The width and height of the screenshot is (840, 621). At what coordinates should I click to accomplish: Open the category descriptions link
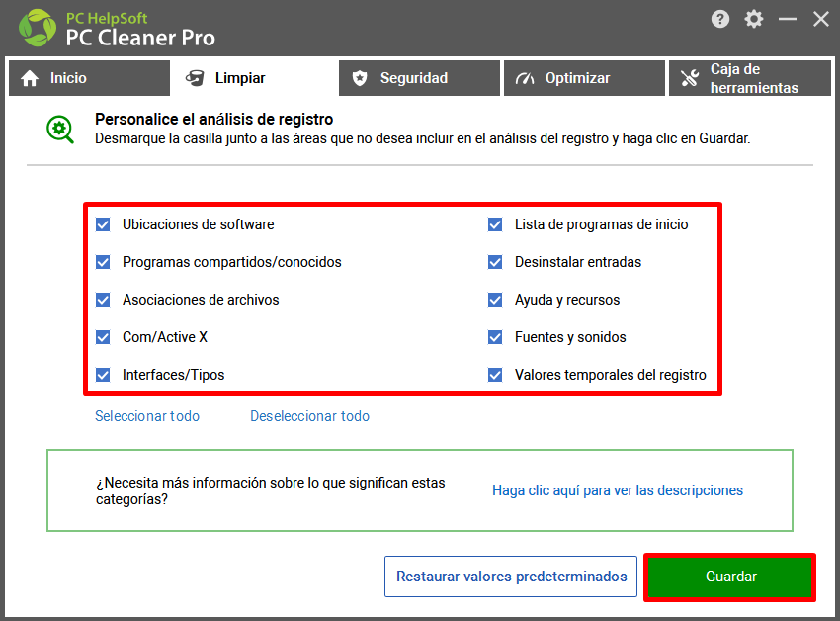pos(618,490)
